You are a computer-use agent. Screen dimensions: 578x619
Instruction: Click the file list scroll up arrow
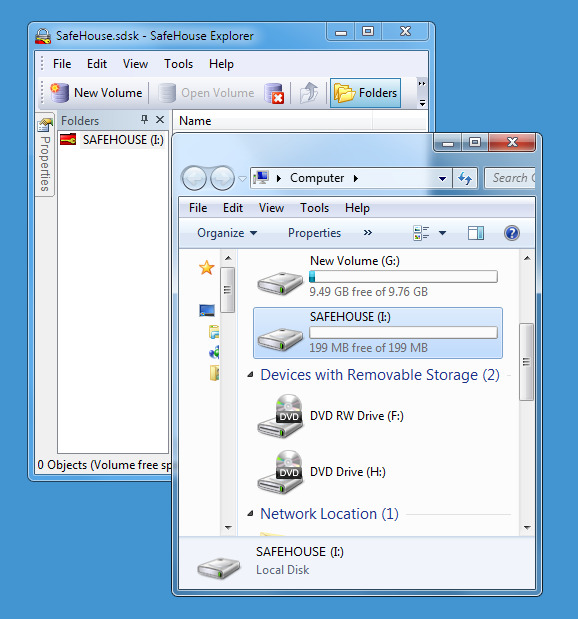(x=527, y=258)
